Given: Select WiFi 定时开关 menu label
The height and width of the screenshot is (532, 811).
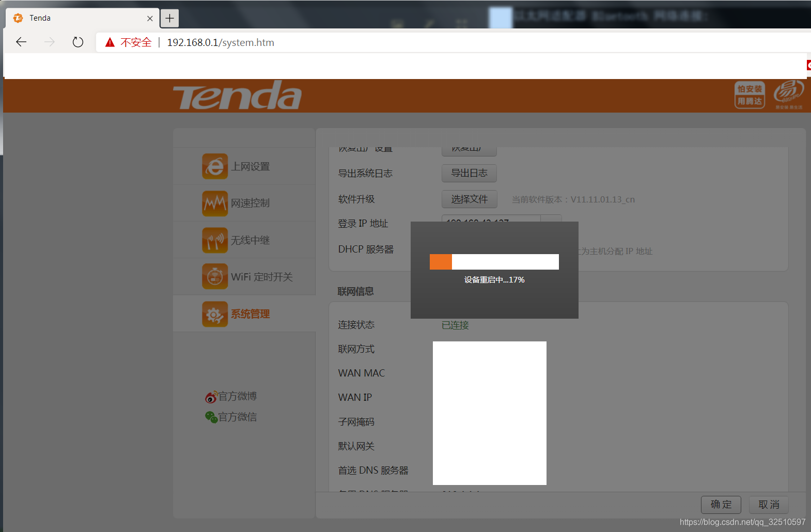Looking at the screenshot, I should click(262, 277).
